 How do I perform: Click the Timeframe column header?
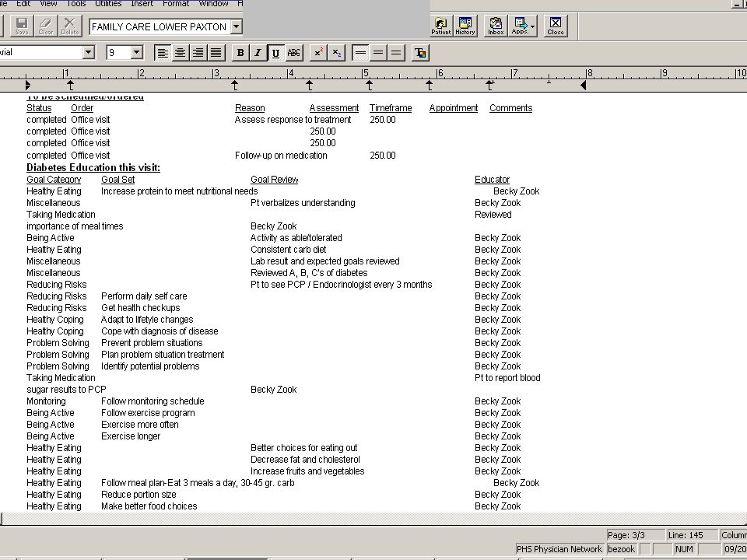pyautogui.click(x=391, y=108)
